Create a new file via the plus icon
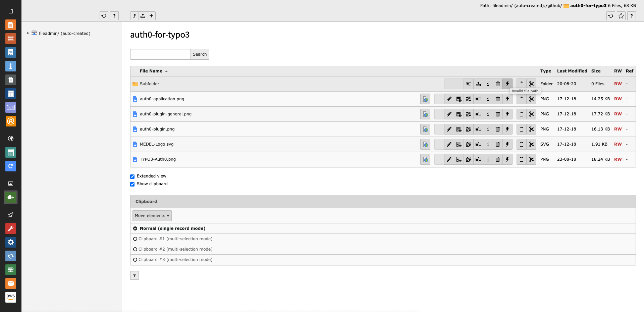 coord(151,16)
